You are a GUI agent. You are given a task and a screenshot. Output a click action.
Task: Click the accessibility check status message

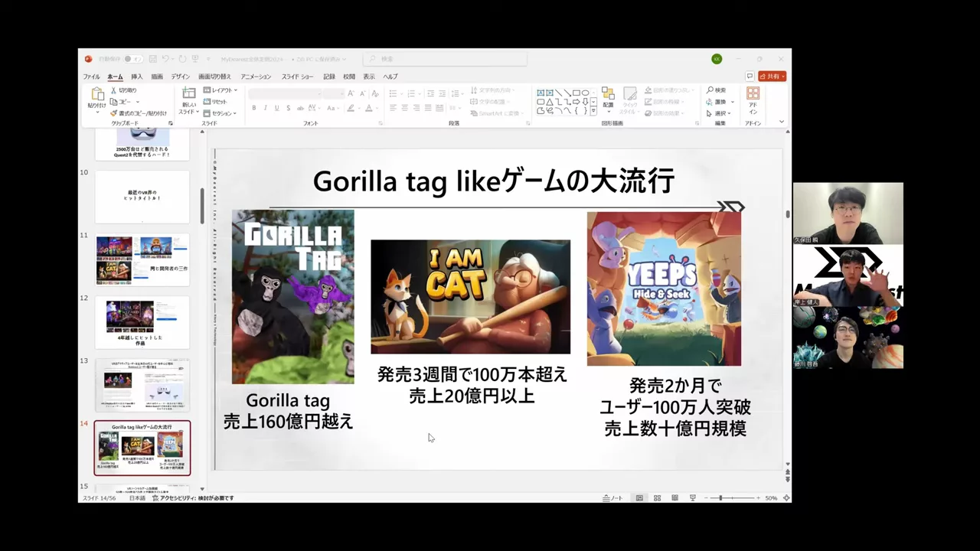tap(193, 498)
